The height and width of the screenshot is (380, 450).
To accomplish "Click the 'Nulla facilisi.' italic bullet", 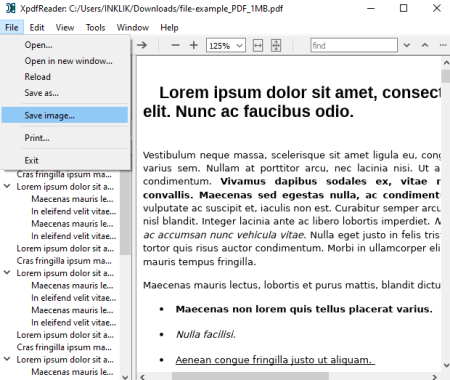I will point(206,334).
